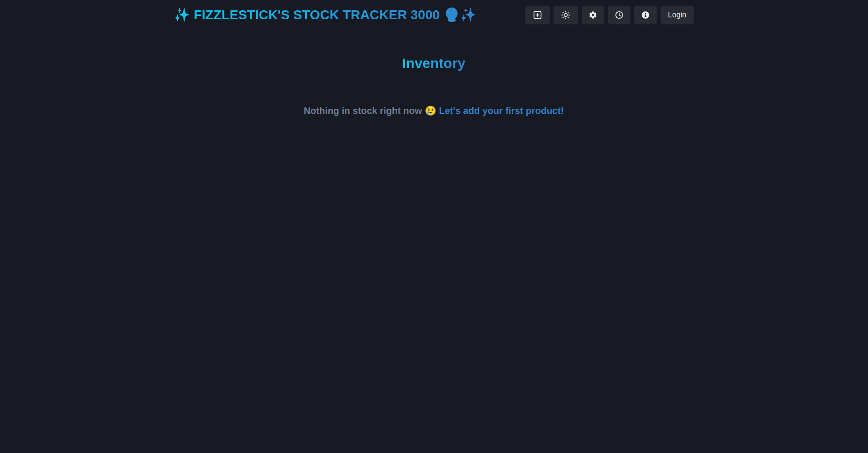Click the "Nothing in stock right now" text
This screenshot has width=868, height=453.
click(x=362, y=111)
